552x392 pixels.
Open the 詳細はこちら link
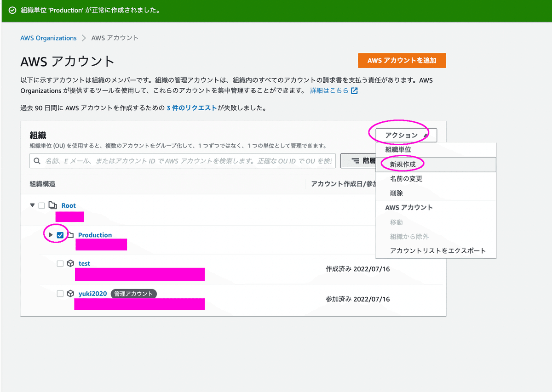click(329, 91)
